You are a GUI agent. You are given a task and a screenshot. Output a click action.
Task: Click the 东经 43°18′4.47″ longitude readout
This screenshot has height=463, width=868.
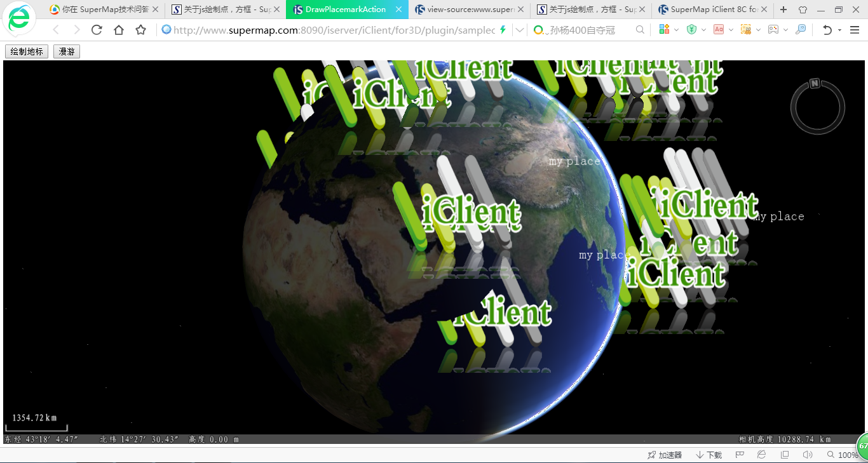[x=41, y=439]
